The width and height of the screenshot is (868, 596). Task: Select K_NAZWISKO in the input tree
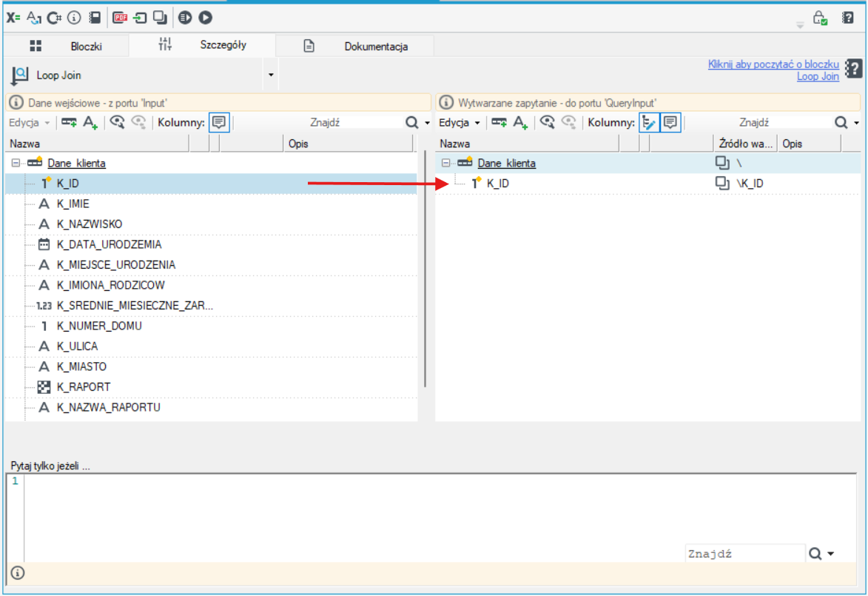click(89, 224)
